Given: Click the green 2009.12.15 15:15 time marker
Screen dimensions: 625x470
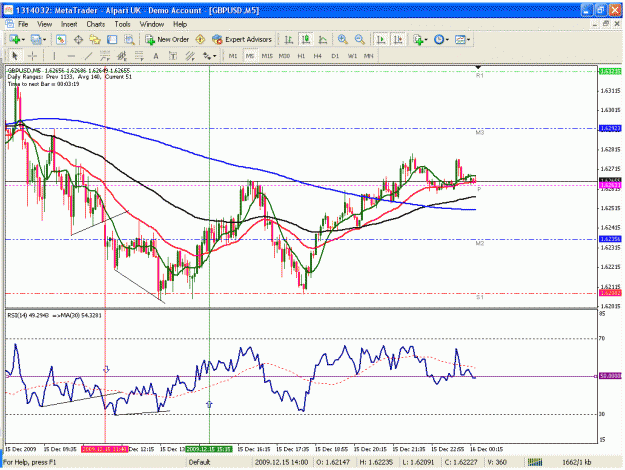Looking at the screenshot, I should [x=210, y=449].
